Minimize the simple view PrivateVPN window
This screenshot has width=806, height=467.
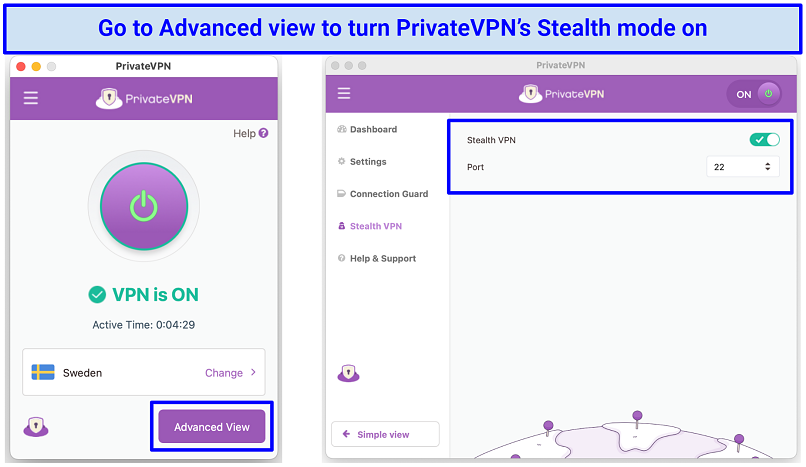point(36,66)
